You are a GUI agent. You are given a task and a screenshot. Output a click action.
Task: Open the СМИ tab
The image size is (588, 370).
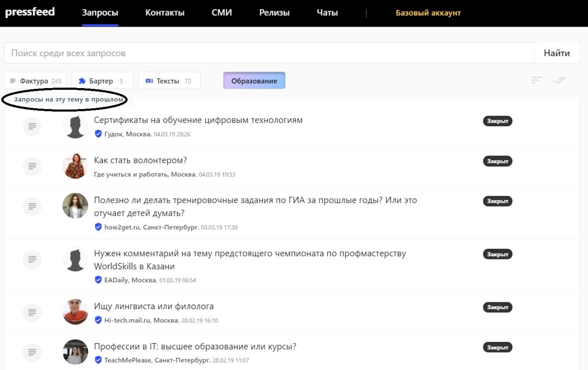pos(221,13)
